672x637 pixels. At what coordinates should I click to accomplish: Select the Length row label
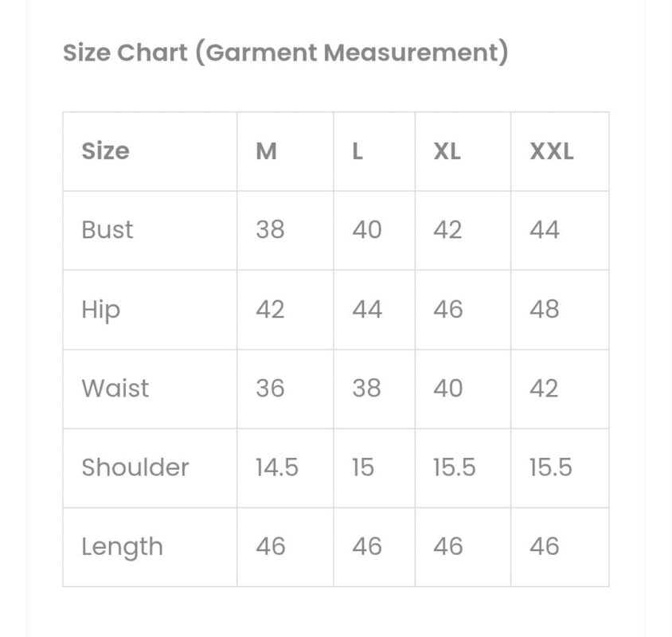point(122,547)
